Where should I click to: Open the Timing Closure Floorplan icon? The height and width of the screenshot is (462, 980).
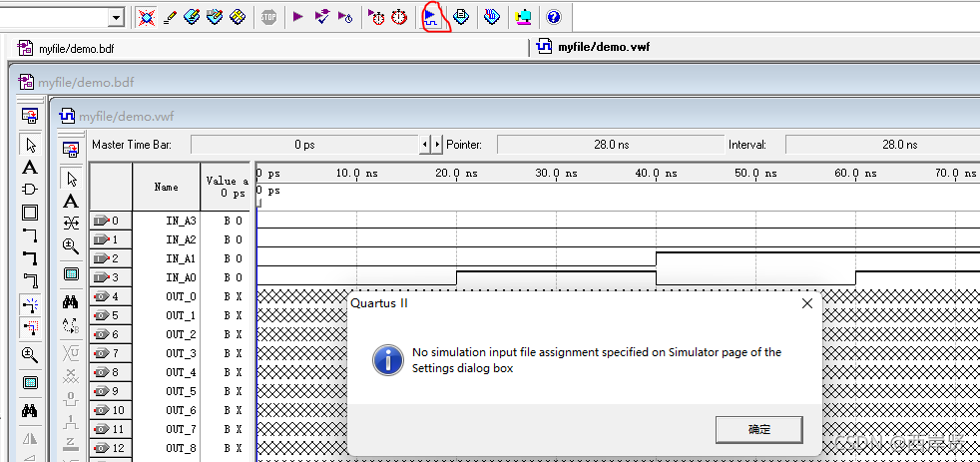pos(237,17)
